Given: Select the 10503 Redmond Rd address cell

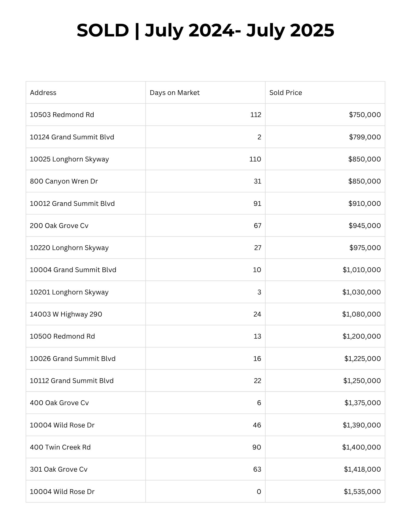Looking at the screenshot, I should (62, 115).
